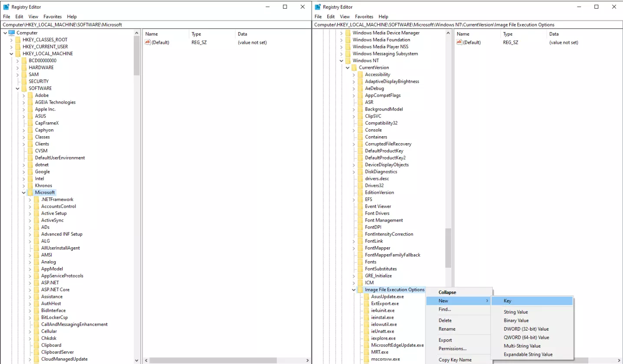Click the AppCompatFlags folder icon

(360, 95)
